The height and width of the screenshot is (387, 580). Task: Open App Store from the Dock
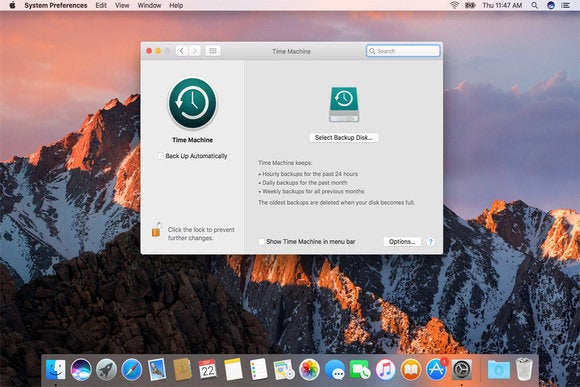point(436,369)
